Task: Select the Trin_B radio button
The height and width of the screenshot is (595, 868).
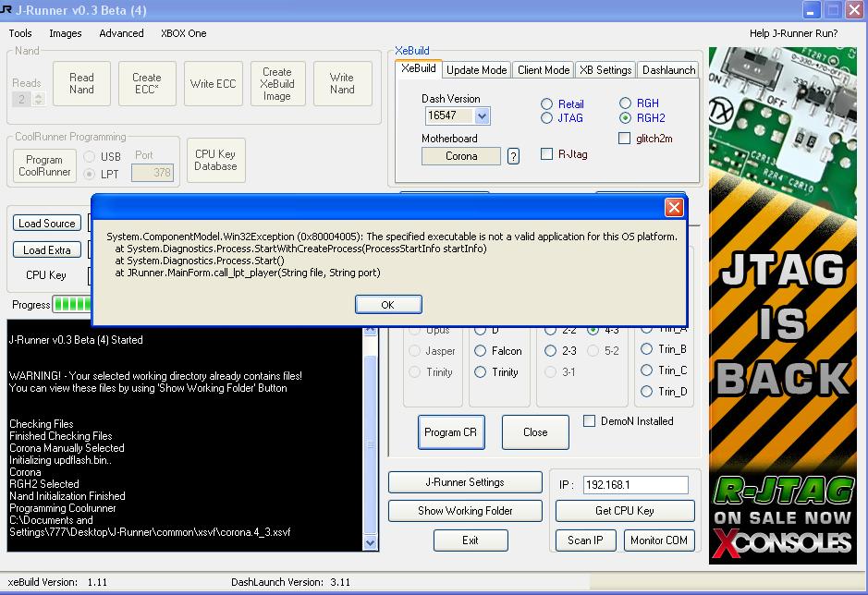Action: 646,349
